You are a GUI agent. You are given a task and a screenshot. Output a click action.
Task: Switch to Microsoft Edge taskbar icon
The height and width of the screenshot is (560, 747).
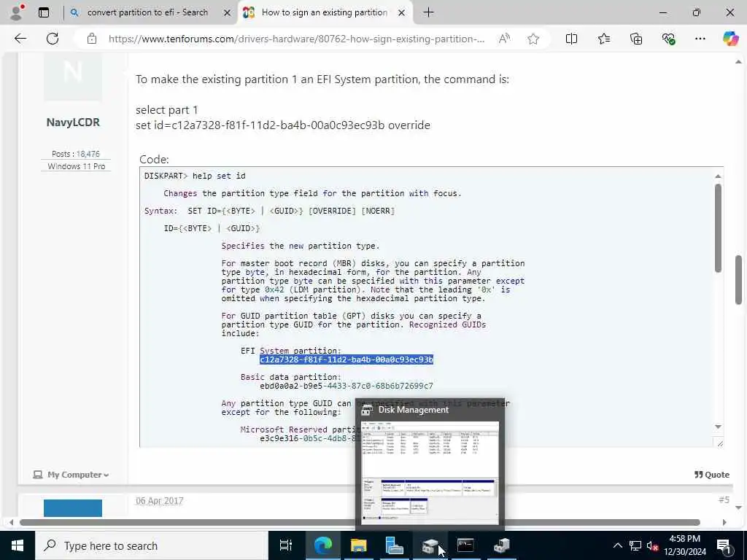322,545
